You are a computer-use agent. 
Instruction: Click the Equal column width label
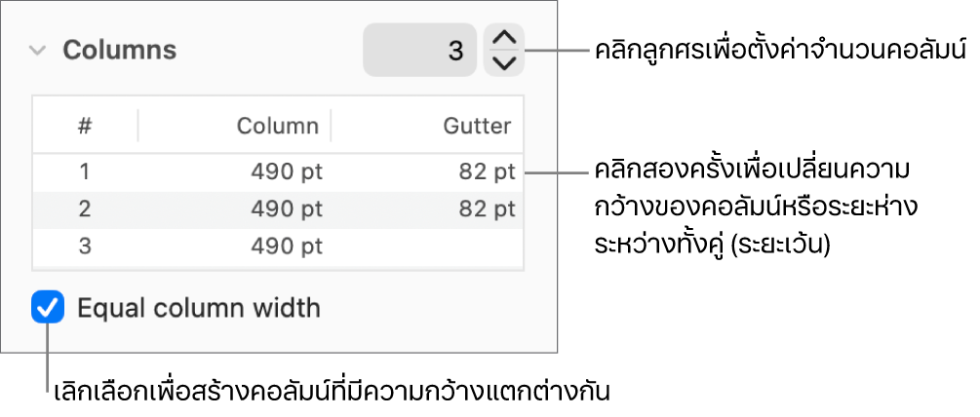coord(198,309)
